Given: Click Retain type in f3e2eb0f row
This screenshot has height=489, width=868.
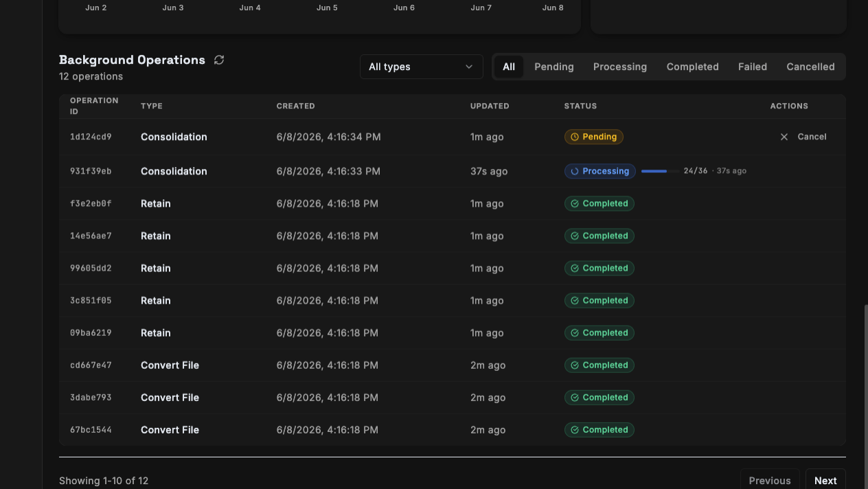Looking at the screenshot, I should [x=156, y=203].
